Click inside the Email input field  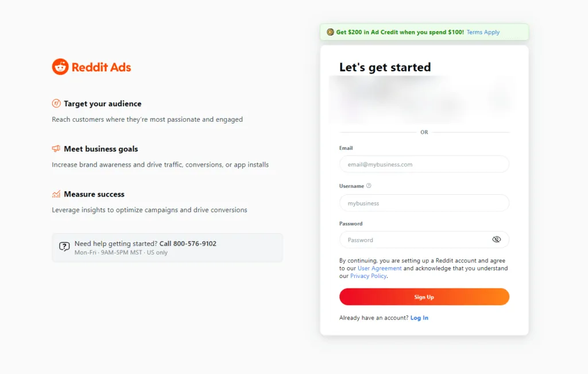click(x=424, y=164)
